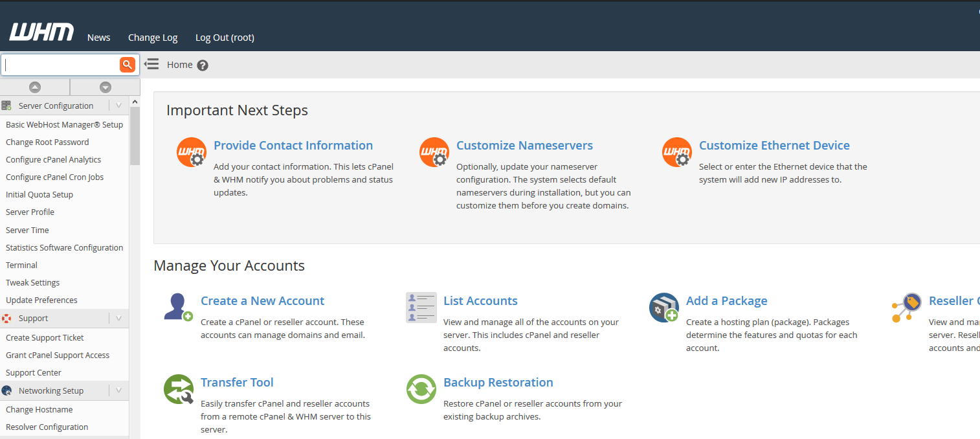The height and width of the screenshot is (439, 980).
Task: Open Customize Nameservers link
Action: point(524,146)
